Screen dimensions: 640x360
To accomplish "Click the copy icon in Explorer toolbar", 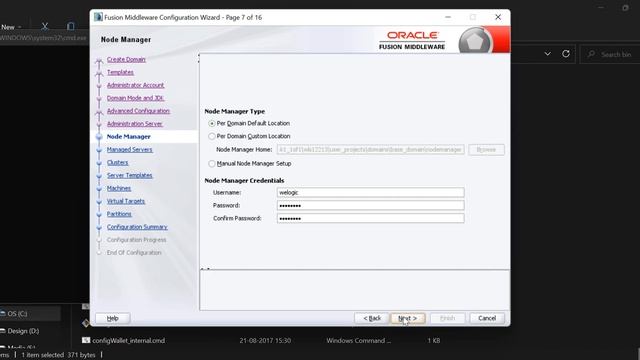I will [x=71, y=27].
